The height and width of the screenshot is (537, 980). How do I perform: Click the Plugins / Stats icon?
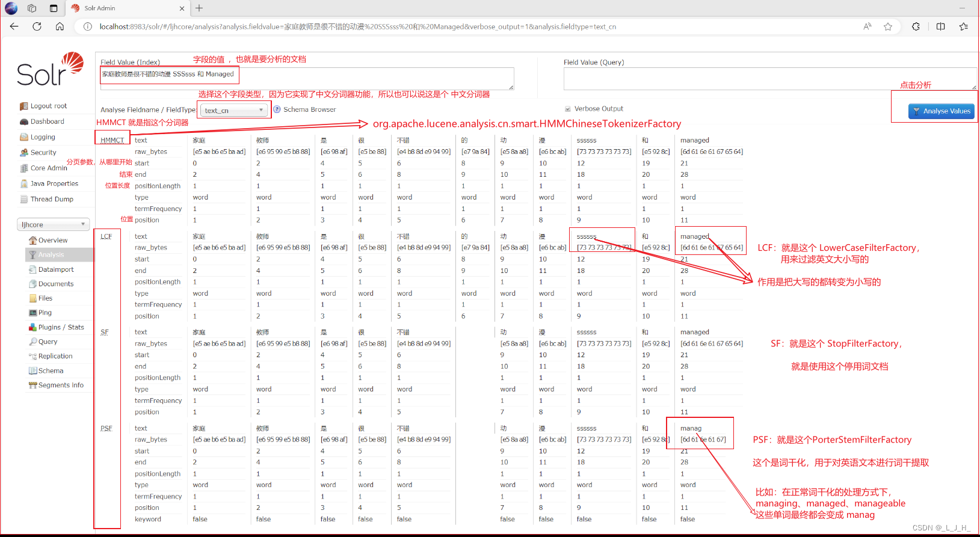[x=33, y=327]
